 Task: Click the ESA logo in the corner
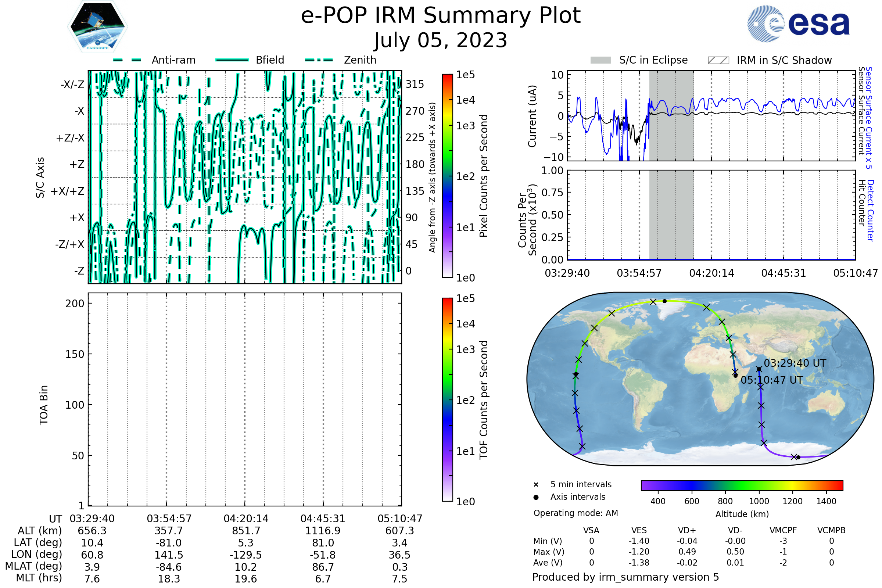[798, 24]
